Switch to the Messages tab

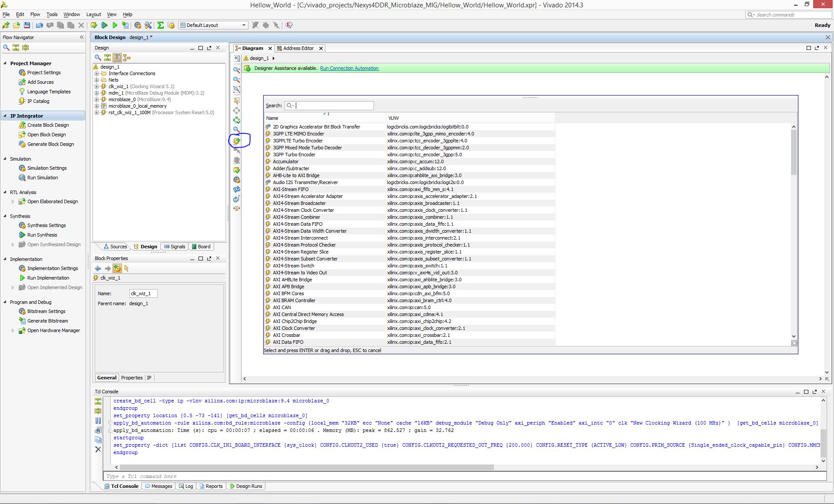tap(159, 486)
